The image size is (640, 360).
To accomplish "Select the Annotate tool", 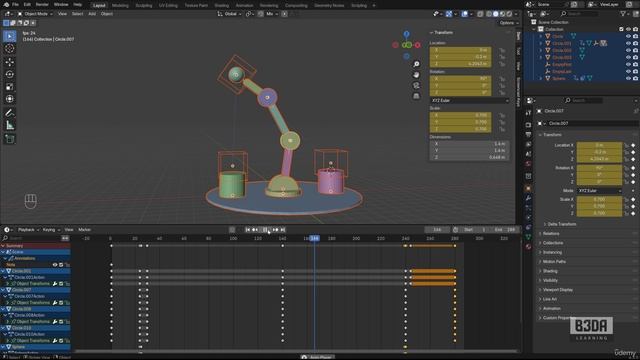I will pyautogui.click(x=9, y=113).
